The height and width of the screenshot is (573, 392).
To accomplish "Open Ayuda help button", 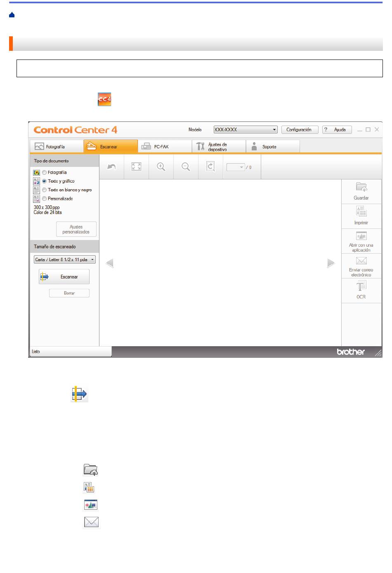I will pyautogui.click(x=337, y=130).
